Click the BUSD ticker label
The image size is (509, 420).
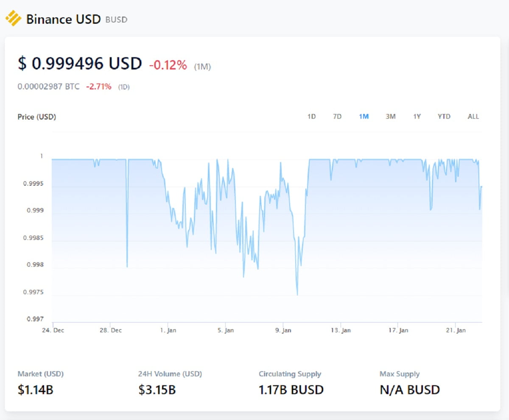coord(116,20)
